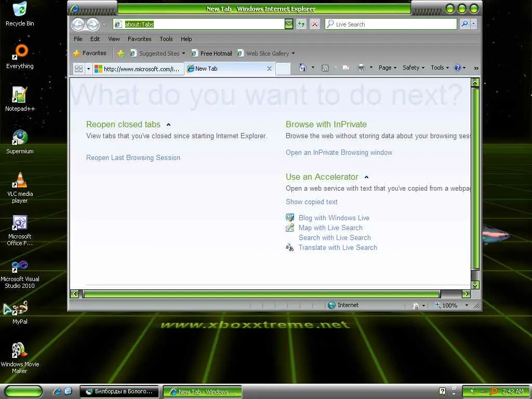Click Open an InPrivate Browsing window link
The height and width of the screenshot is (399, 532).
point(339,153)
